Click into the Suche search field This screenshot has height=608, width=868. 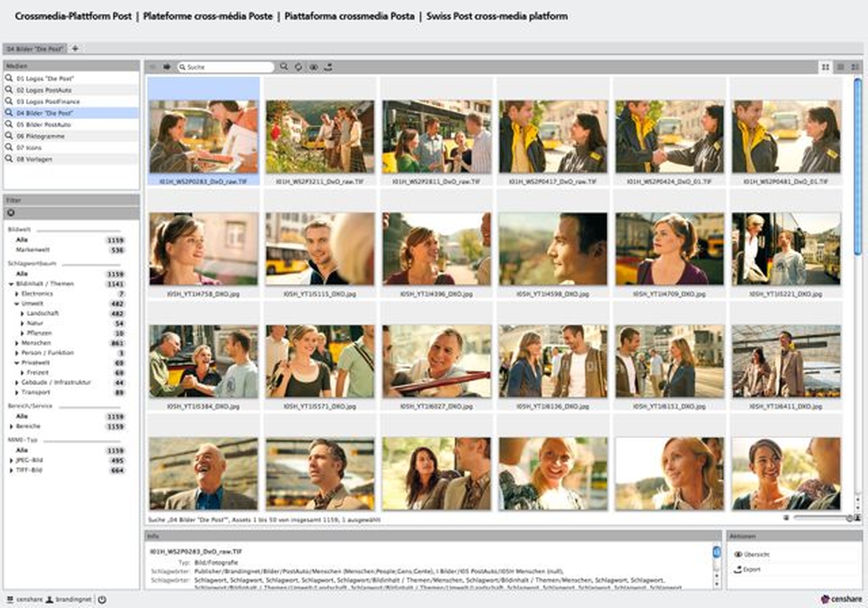(226, 67)
